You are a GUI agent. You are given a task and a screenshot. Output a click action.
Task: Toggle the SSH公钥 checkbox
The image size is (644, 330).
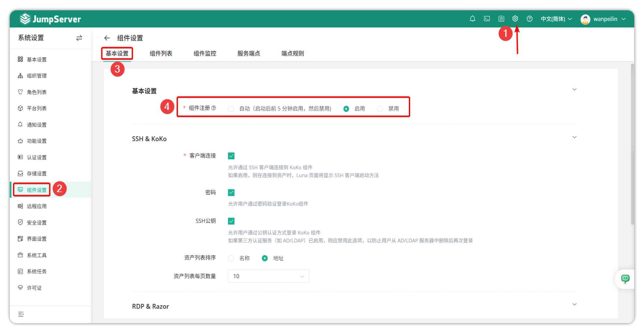tap(231, 221)
